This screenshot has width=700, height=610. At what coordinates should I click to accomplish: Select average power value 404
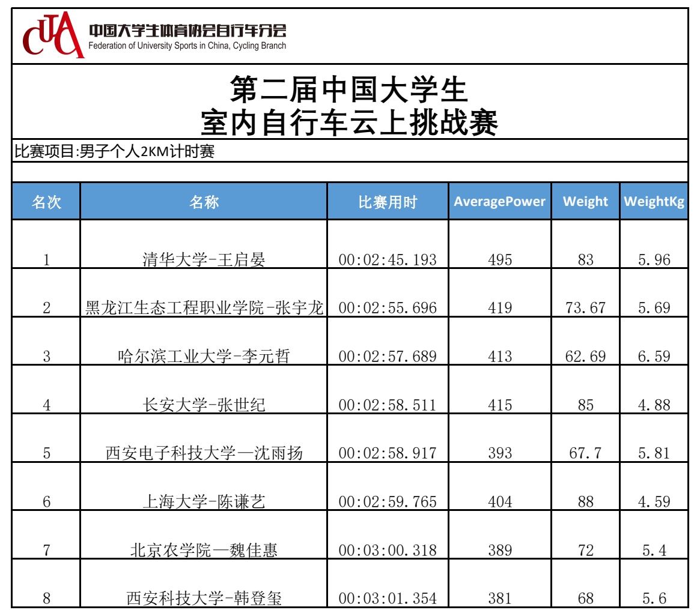pyautogui.click(x=499, y=502)
